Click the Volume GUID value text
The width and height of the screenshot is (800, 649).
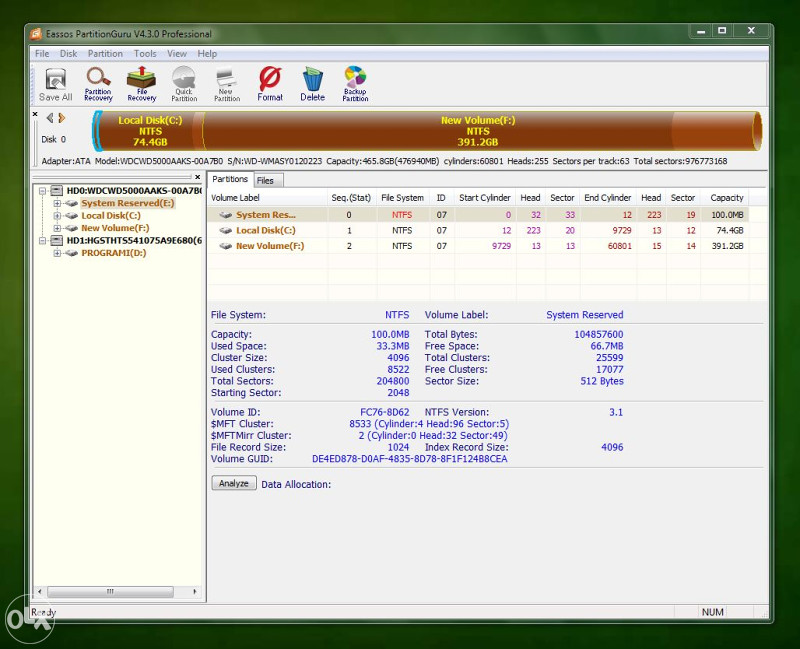click(410, 459)
